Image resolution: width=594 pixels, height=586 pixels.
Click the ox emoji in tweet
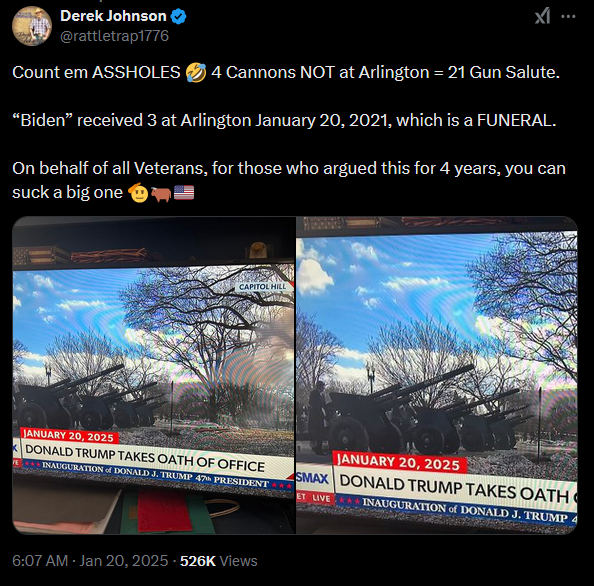point(161,193)
